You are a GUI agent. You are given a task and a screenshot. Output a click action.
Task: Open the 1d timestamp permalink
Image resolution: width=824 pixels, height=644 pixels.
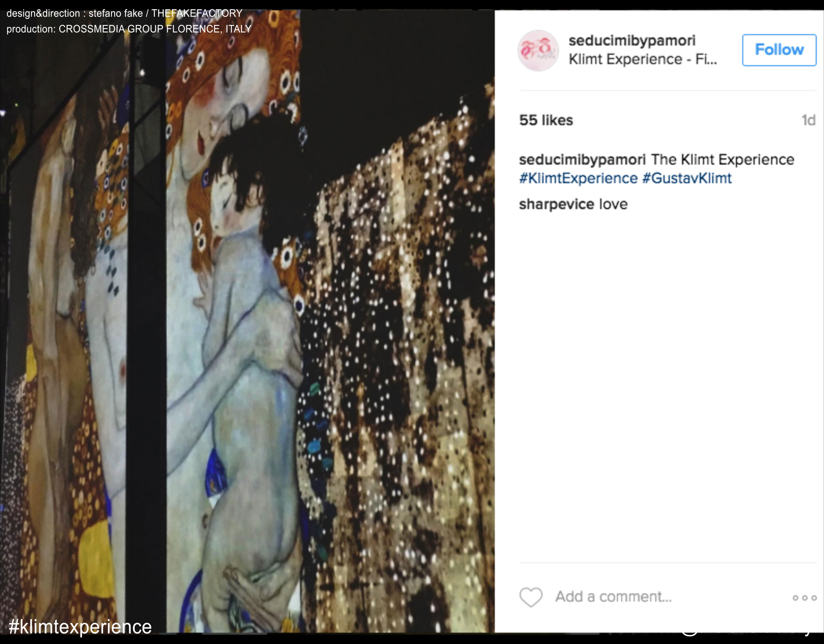(808, 120)
